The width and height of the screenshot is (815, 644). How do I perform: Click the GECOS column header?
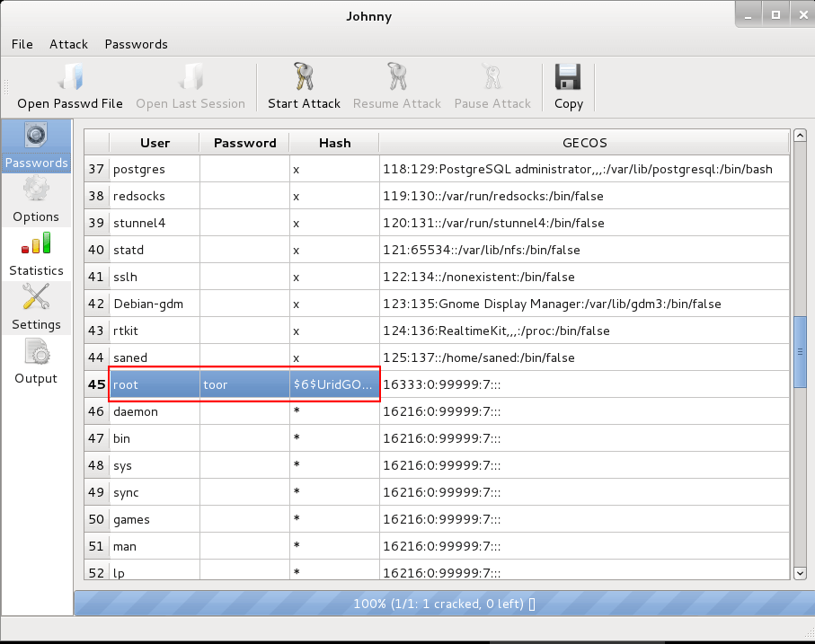pos(584,143)
